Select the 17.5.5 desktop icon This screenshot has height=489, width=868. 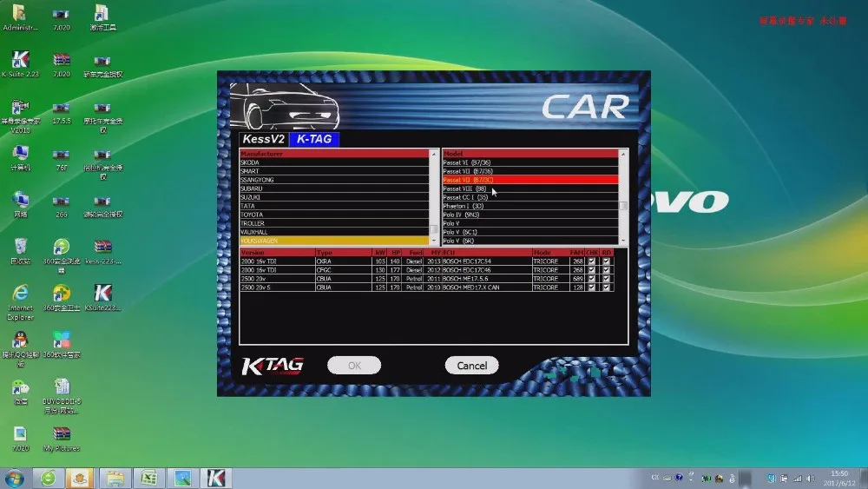[x=62, y=113]
